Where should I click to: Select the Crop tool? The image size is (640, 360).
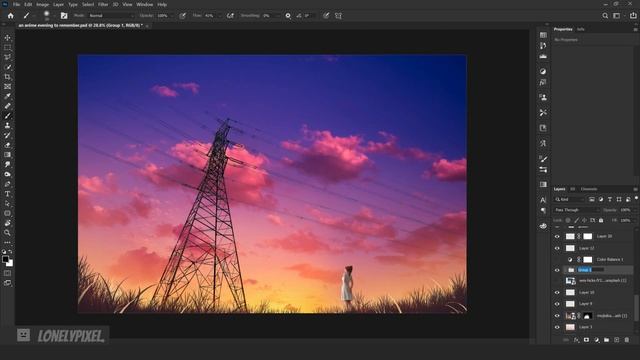click(x=7, y=77)
